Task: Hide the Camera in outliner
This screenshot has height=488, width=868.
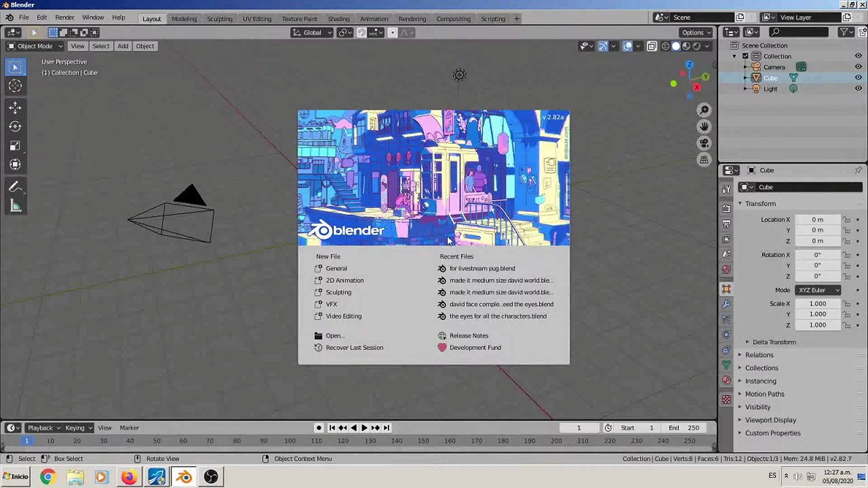Action: [x=858, y=67]
